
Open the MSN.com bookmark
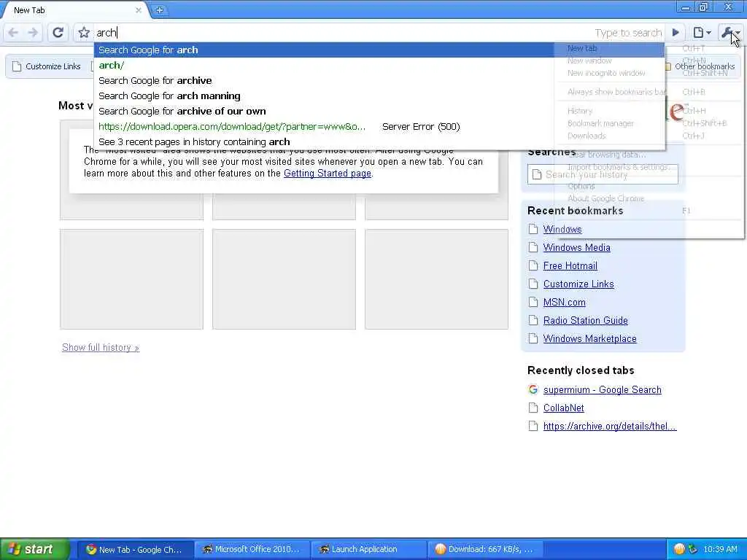[564, 303]
